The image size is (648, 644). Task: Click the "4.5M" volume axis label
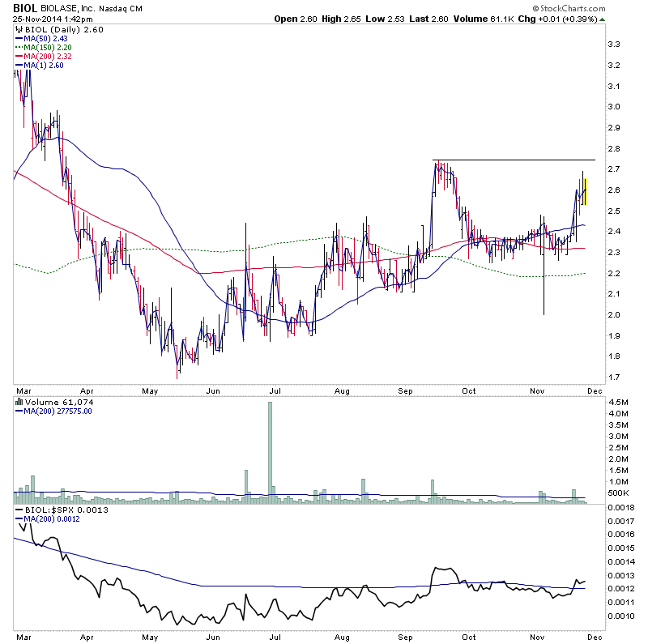pos(618,402)
